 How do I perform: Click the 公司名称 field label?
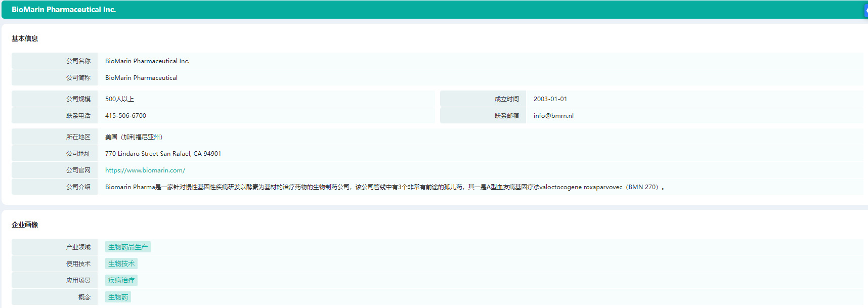click(78, 61)
